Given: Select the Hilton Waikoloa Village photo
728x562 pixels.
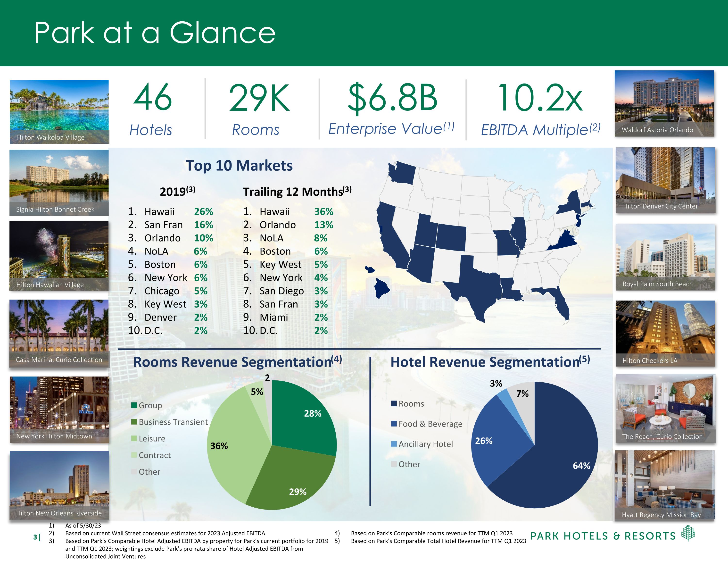Looking at the screenshot, I should [59, 112].
